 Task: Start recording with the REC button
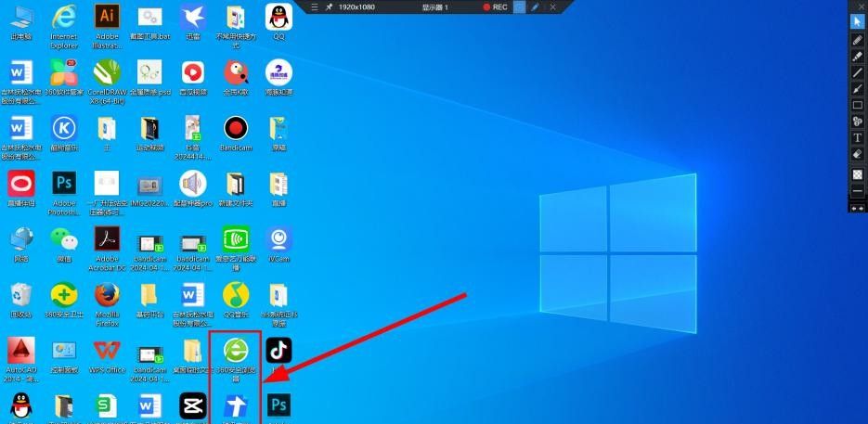tap(495, 7)
